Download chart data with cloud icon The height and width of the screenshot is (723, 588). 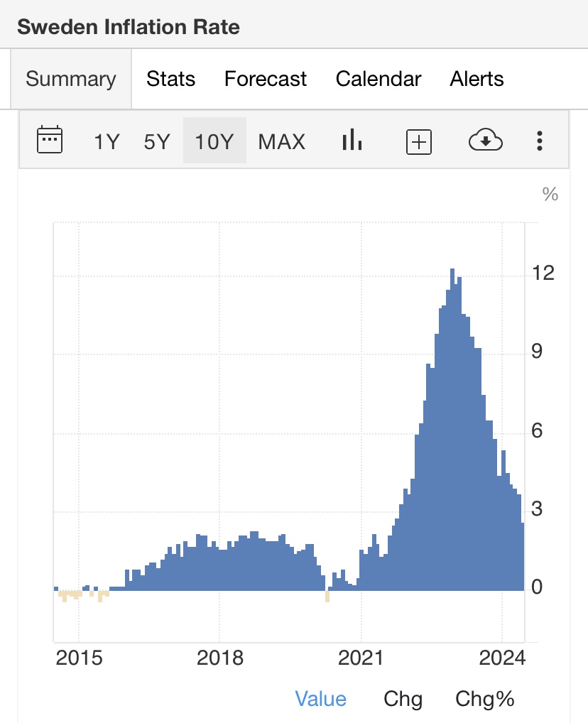(486, 141)
